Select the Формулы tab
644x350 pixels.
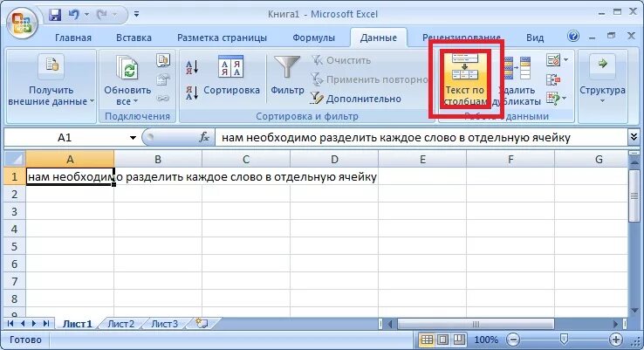click(313, 38)
